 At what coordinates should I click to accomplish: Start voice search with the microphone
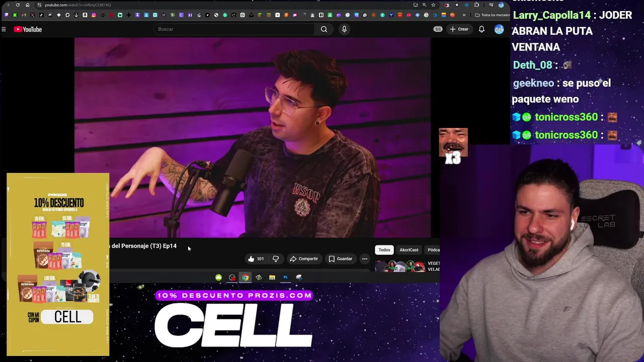[x=344, y=29]
